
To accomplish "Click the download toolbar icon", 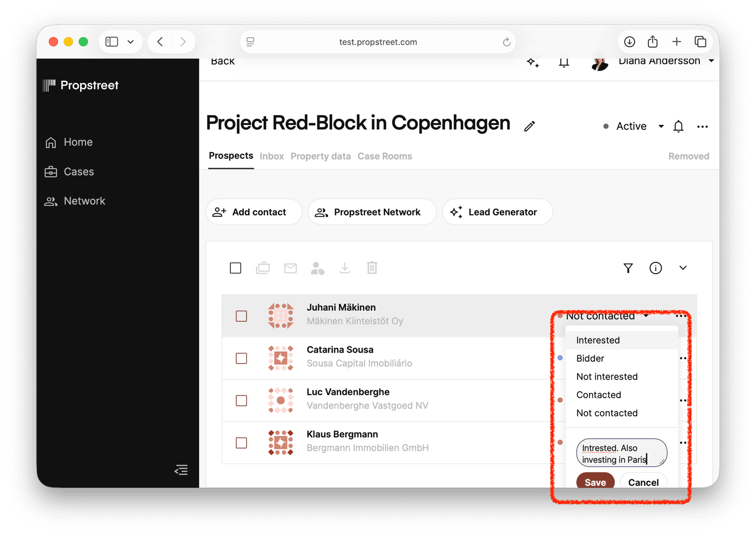I will [345, 268].
